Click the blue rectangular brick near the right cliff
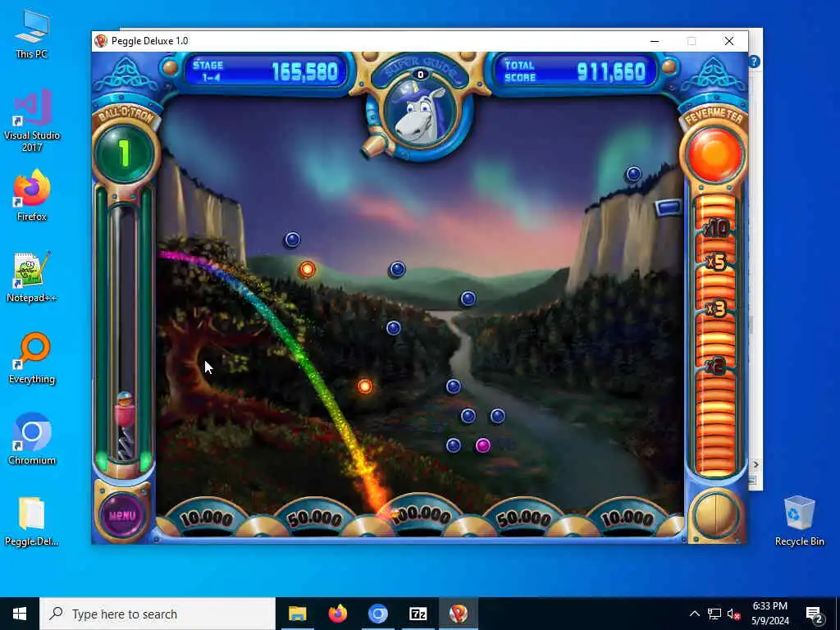Viewport: 840px width, 630px height. pos(668,207)
